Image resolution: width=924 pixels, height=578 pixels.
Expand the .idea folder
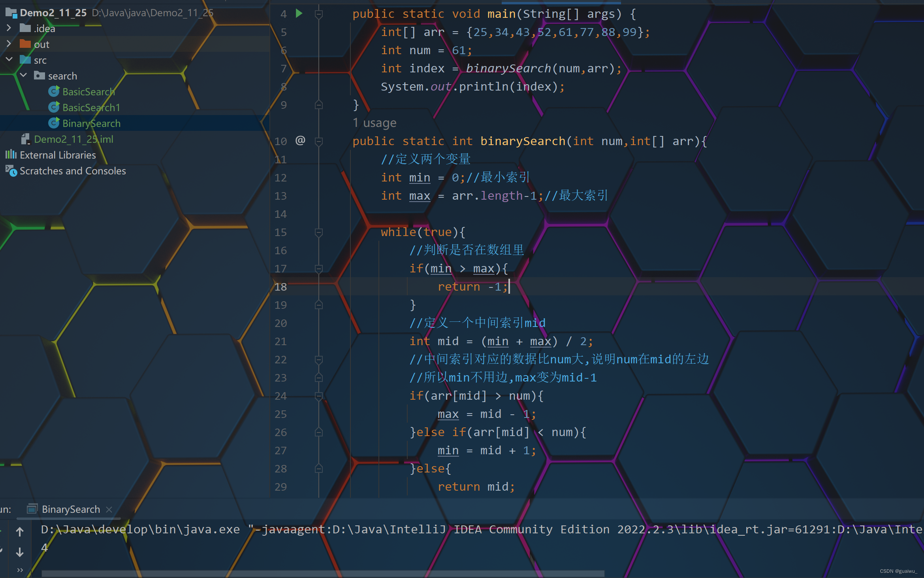pos(9,28)
